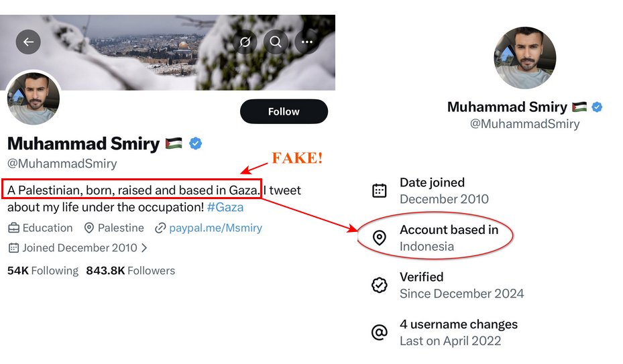Open the paypal.me/Msmiry link
623x364 pixels.
coord(215,228)
